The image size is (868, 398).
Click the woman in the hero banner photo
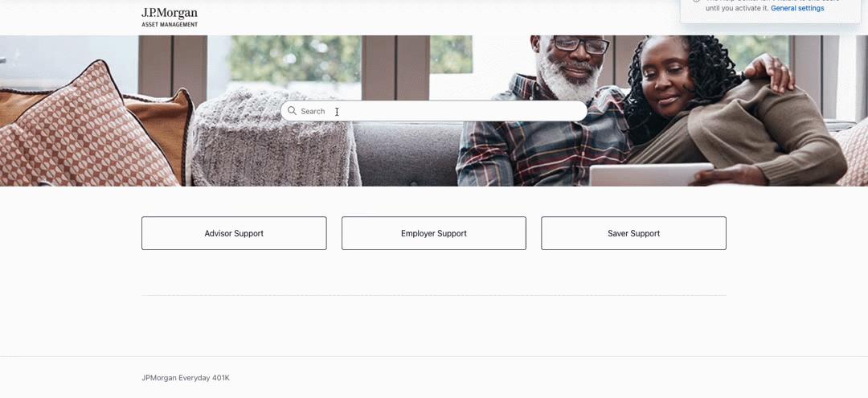[x=725, y=111]
